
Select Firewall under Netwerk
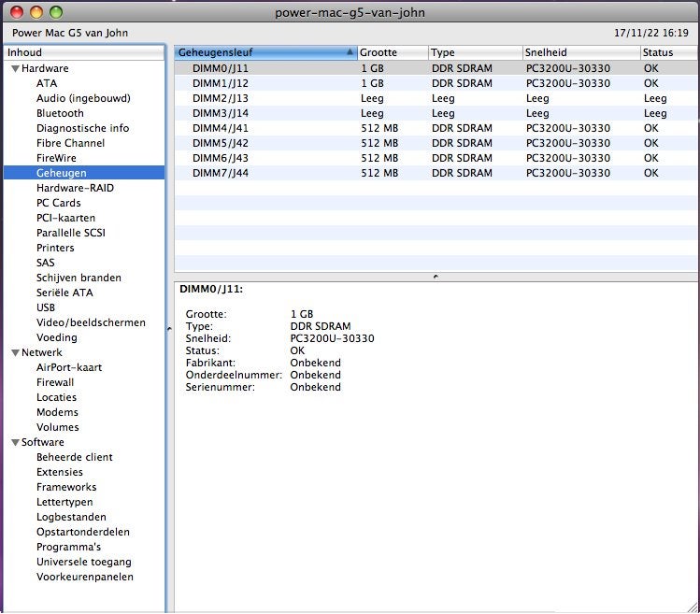click(55, 382)
